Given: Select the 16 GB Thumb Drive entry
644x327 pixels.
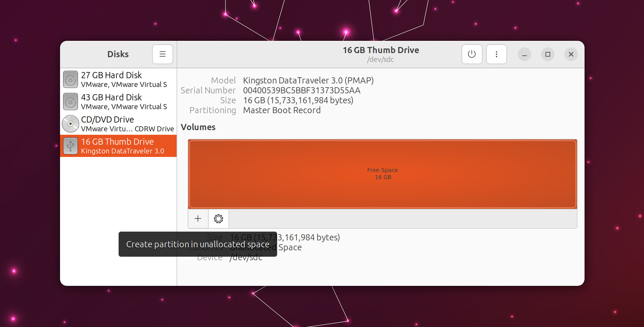Looking at the screenshot, I should [118, 146].
